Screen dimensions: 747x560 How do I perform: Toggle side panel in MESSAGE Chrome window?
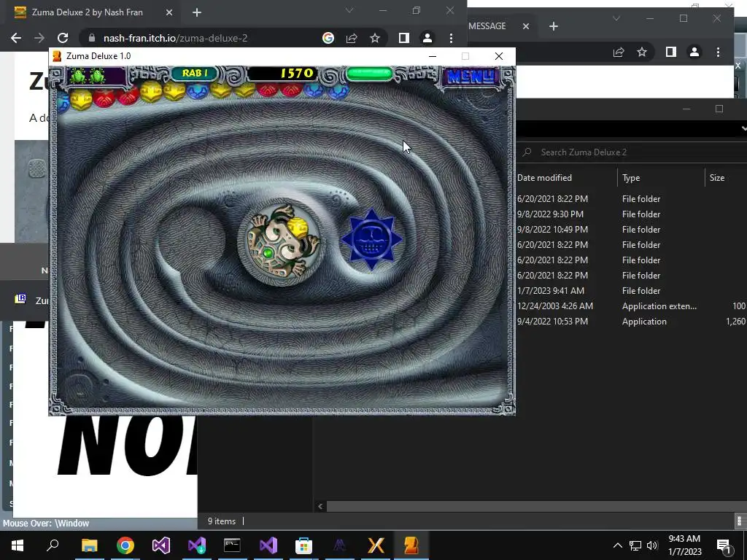671,52
